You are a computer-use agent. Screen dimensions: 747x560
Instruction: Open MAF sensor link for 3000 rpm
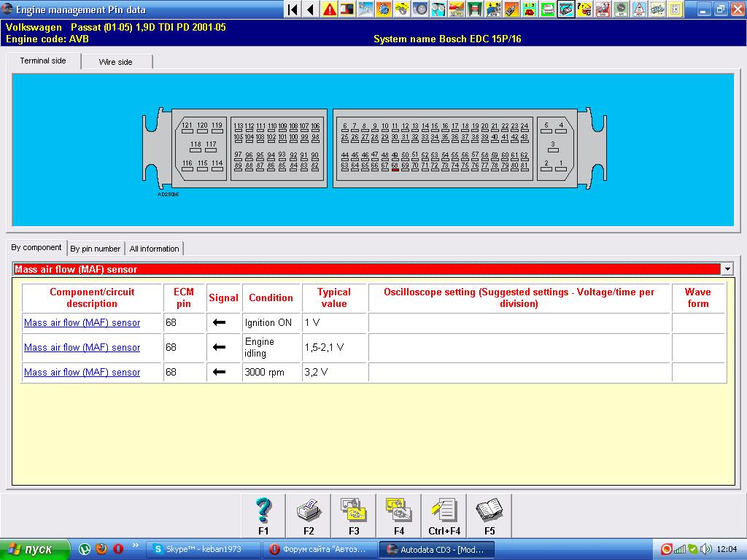click(82, 373)
